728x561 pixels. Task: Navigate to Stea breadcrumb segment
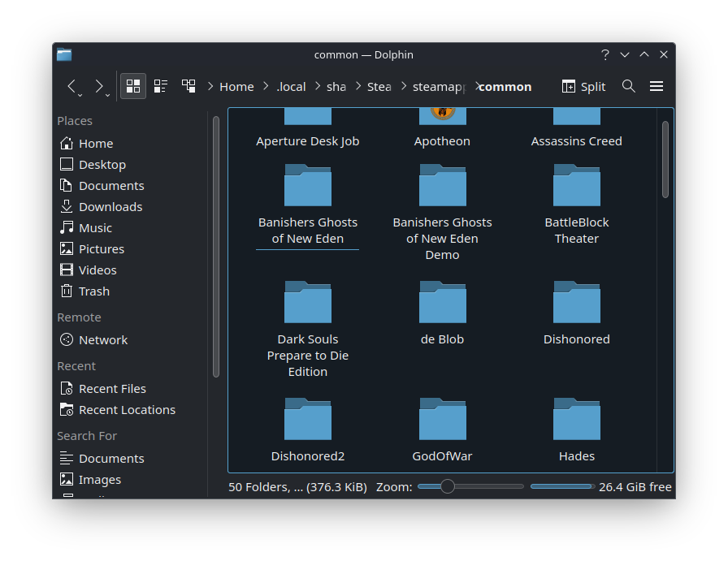pos(379,87)
